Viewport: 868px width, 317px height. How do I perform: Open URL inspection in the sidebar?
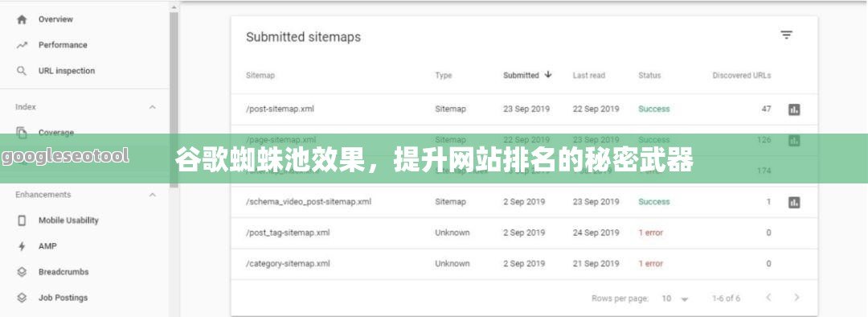[x=67, y=71]
